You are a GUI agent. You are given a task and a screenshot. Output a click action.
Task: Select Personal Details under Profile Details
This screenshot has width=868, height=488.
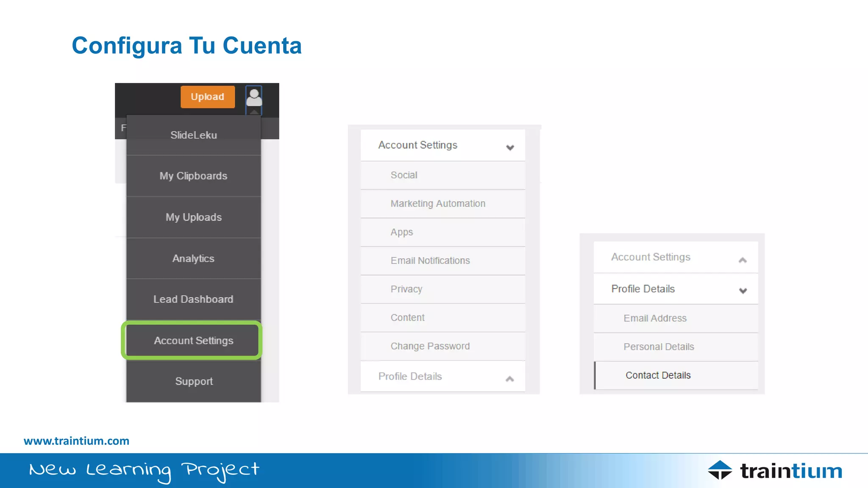676,347
